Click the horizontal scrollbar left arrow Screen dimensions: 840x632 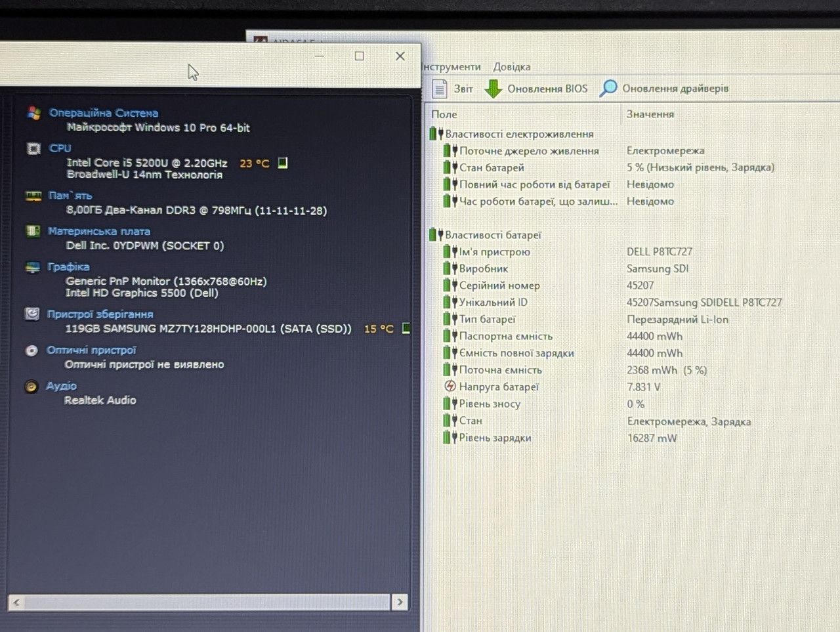click(16, 602)
